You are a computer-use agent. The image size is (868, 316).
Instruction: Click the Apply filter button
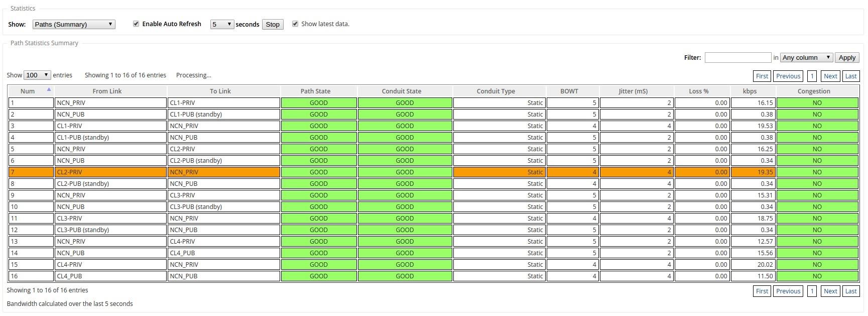pyautogui.click(x=847, y=58)
